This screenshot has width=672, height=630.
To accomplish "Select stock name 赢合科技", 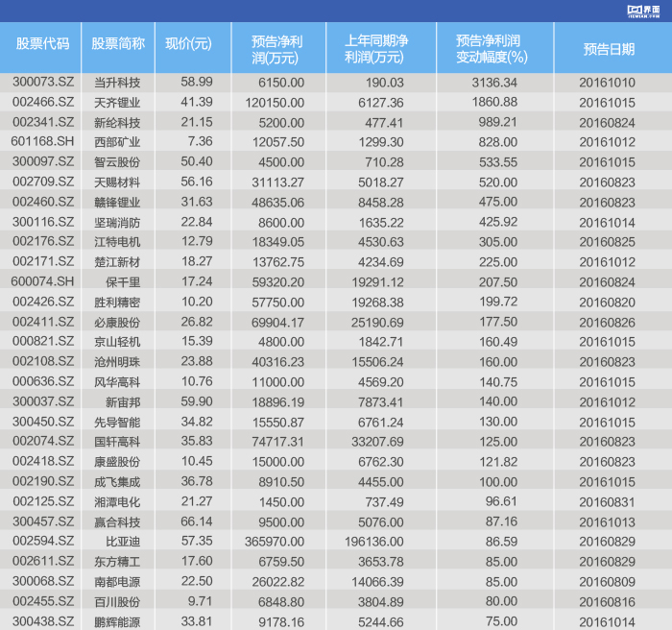I will click(117, 522).
